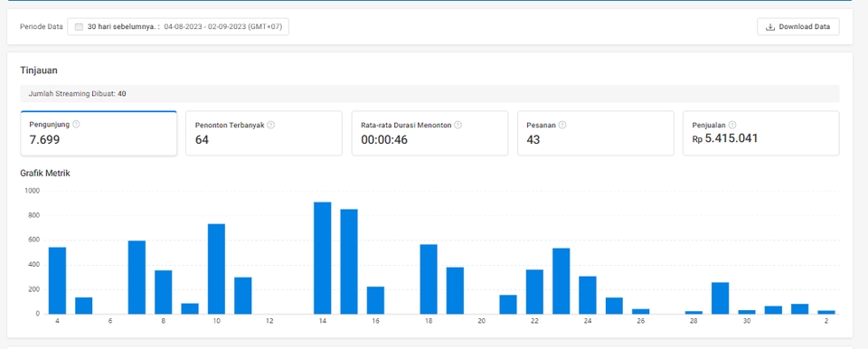Select the Penonton Terbanyak metric card
The width and height of the screenshot is (868, 349).
click(x=263, y=133)
